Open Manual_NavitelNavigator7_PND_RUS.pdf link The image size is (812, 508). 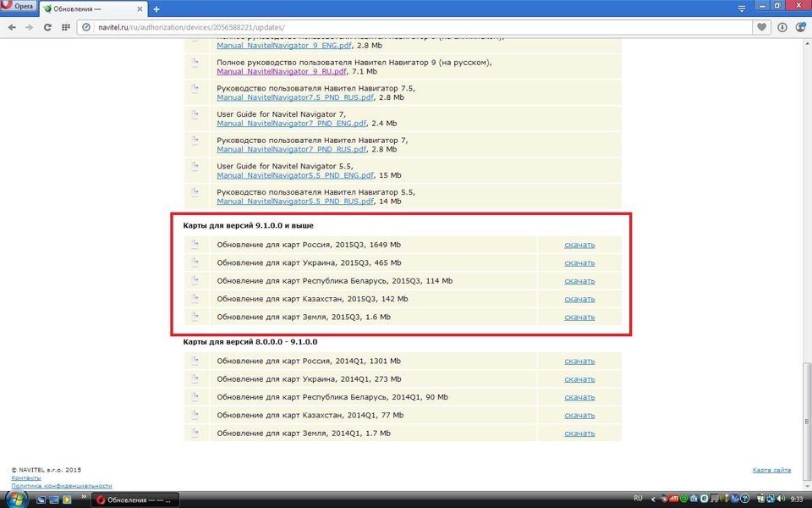pos(292,149)
